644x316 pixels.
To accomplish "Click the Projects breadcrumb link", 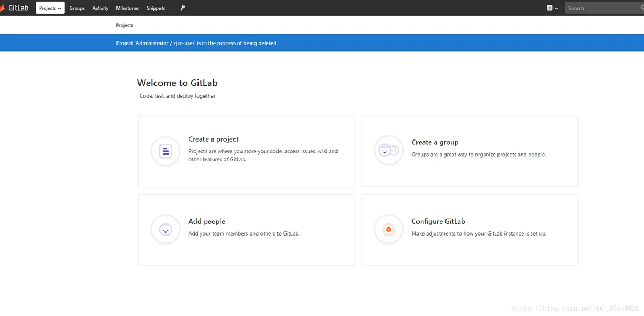I will point(125,25).
